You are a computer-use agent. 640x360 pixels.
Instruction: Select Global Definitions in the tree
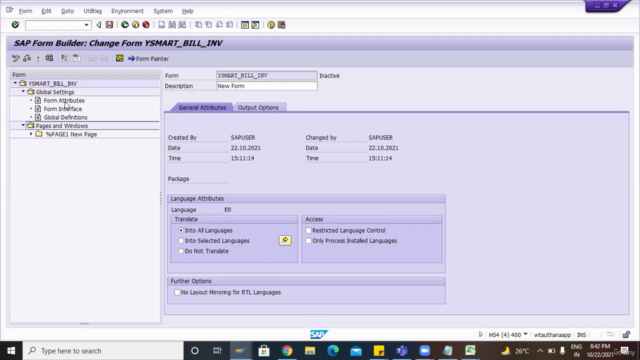[65, 117]
